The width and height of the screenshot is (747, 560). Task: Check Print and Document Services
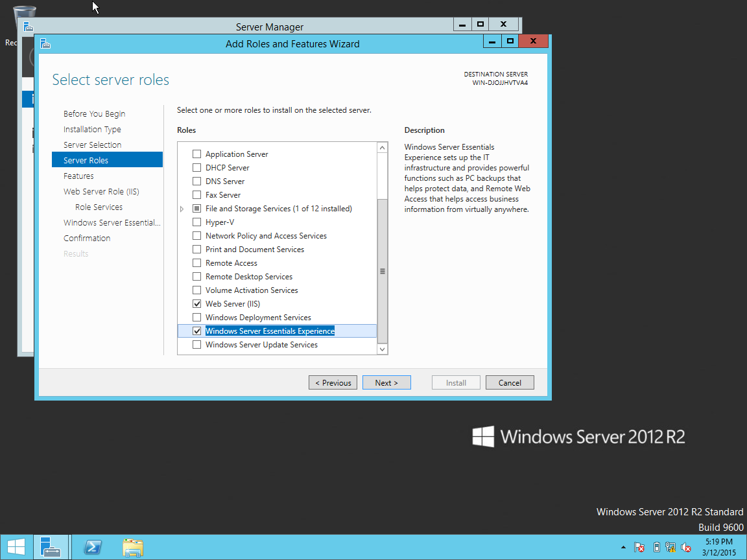(196, 249)
